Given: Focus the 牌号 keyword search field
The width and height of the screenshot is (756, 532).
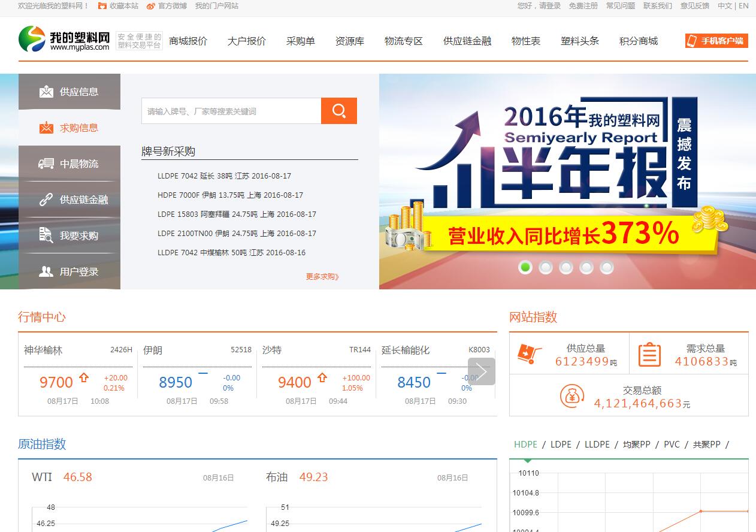Looking at the screenshot, I should pos(231,111).
